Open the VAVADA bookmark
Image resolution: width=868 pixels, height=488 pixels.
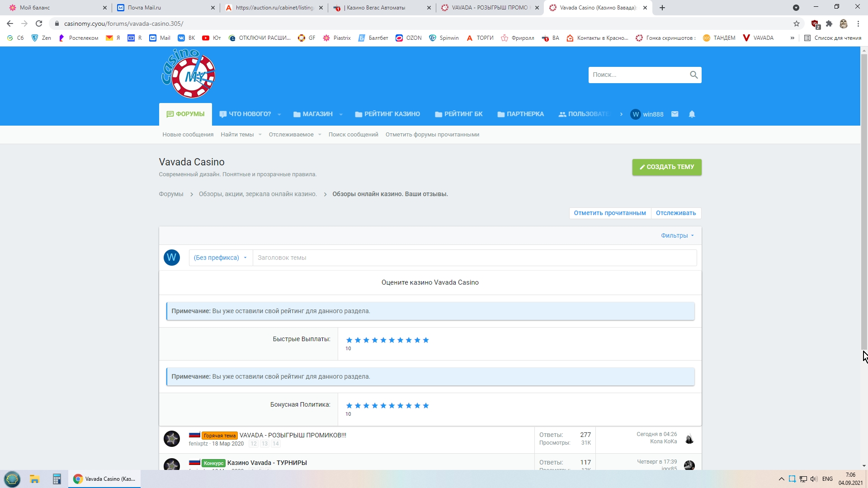point(758,38)
